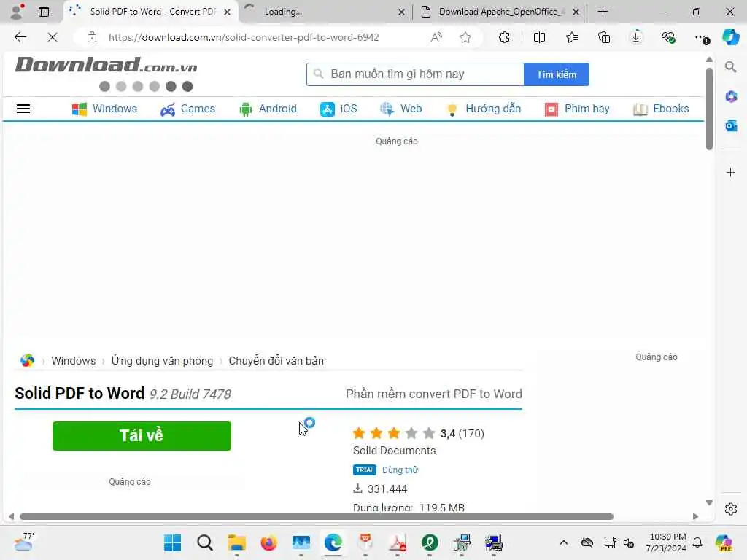Click the horizontal page scrollbar thumb
747x560 pixels.
pos(317,517)
